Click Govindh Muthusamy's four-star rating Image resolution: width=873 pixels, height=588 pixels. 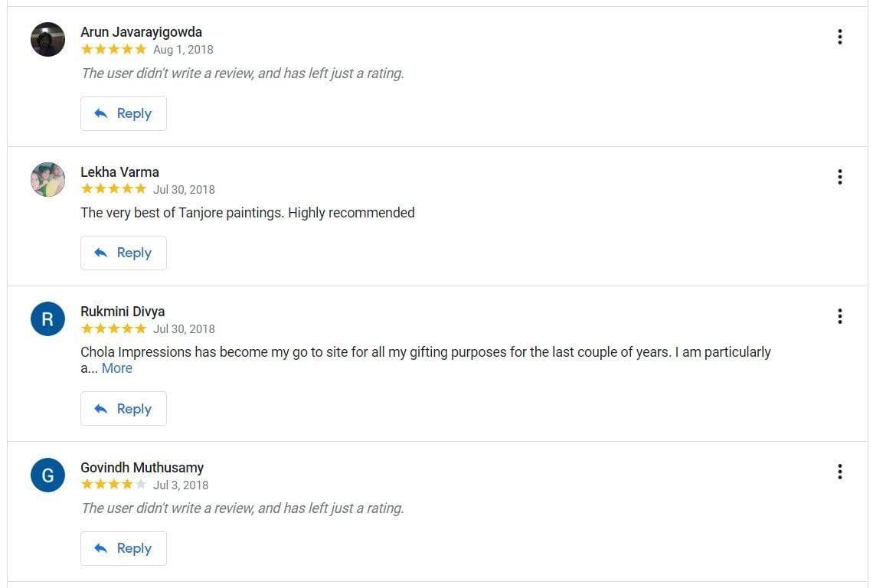[x=113, y=485]
